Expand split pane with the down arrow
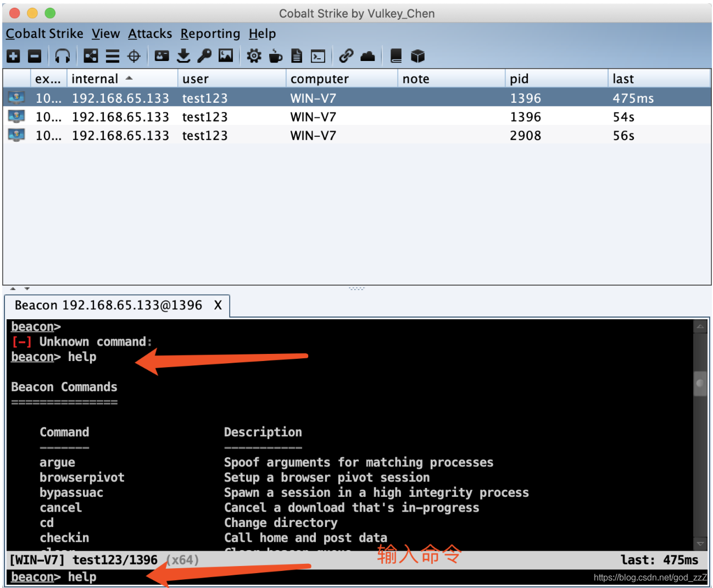The height and width of the screenshot is (588, 713). click(26, 288)
